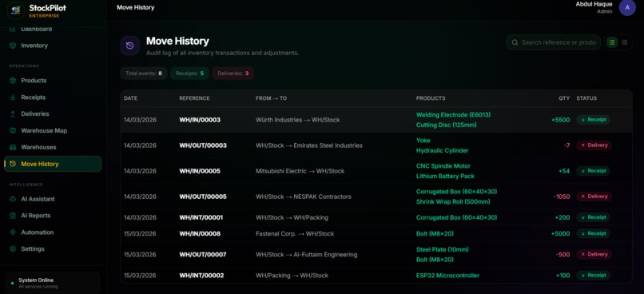The image size is (644, 294).
Task: Click the Hydraulic Cylinder product
Action: click(x=443, y=151)
